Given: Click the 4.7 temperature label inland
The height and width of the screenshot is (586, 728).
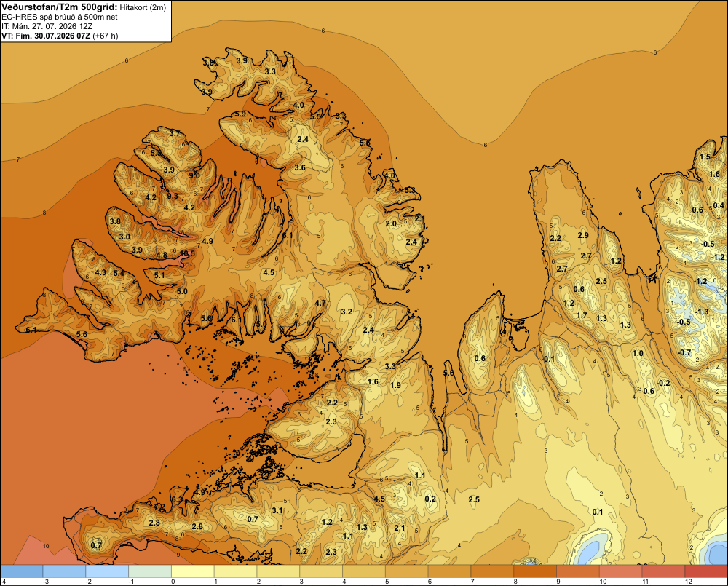Looking at the screenshot, I should [x=320, y=303].
